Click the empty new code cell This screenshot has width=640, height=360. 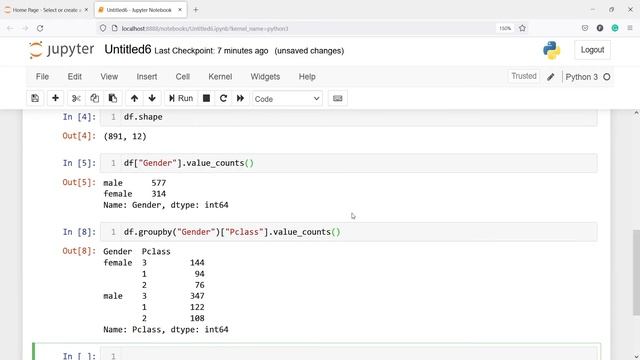click(x=349, y=354)
